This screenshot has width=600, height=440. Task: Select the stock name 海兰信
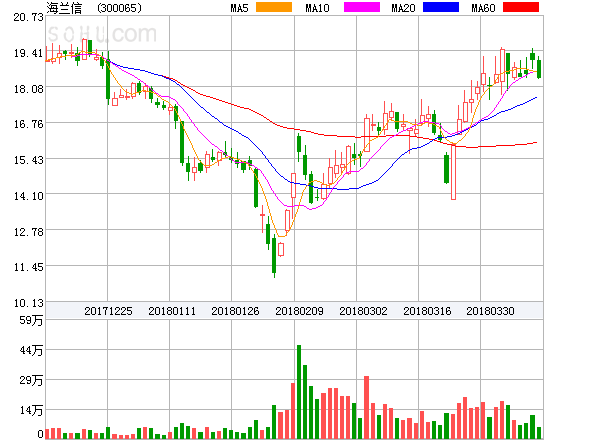[x=64, y=8]
